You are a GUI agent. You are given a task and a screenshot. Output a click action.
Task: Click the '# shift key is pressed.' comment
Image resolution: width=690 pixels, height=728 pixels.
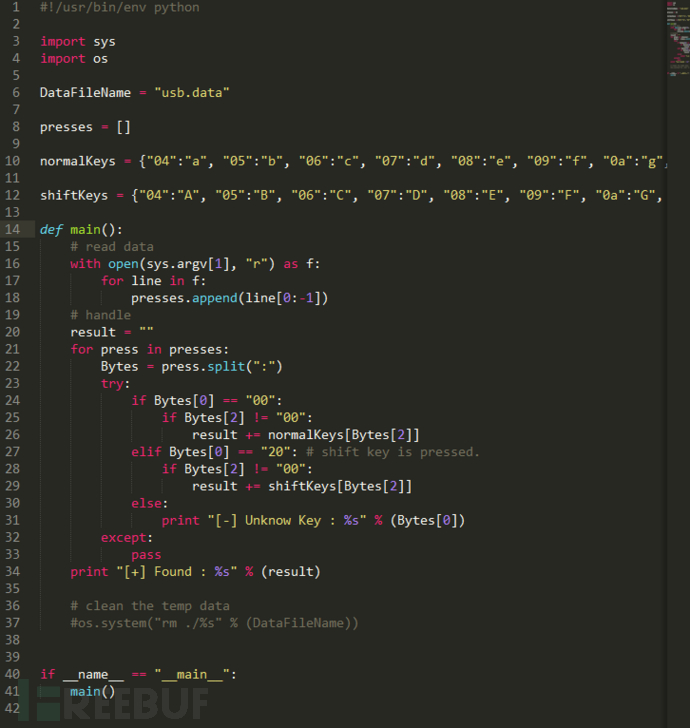tap(392, 452)
